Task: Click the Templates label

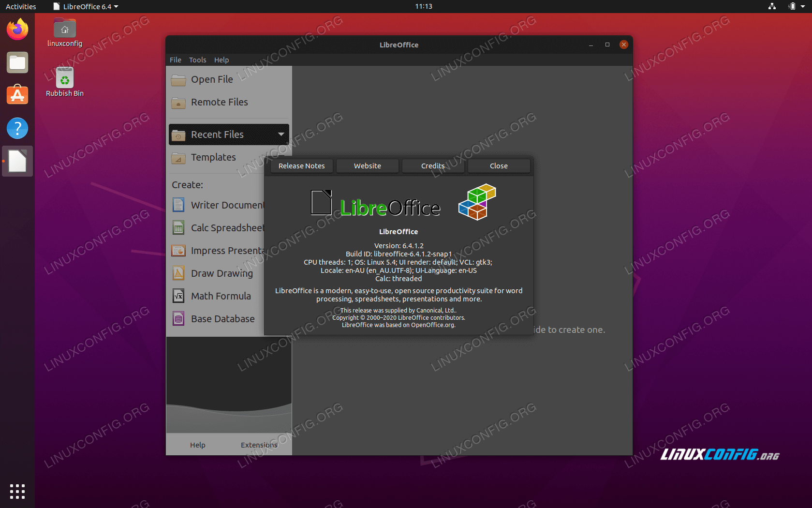Action: click(x=213, y=157)
